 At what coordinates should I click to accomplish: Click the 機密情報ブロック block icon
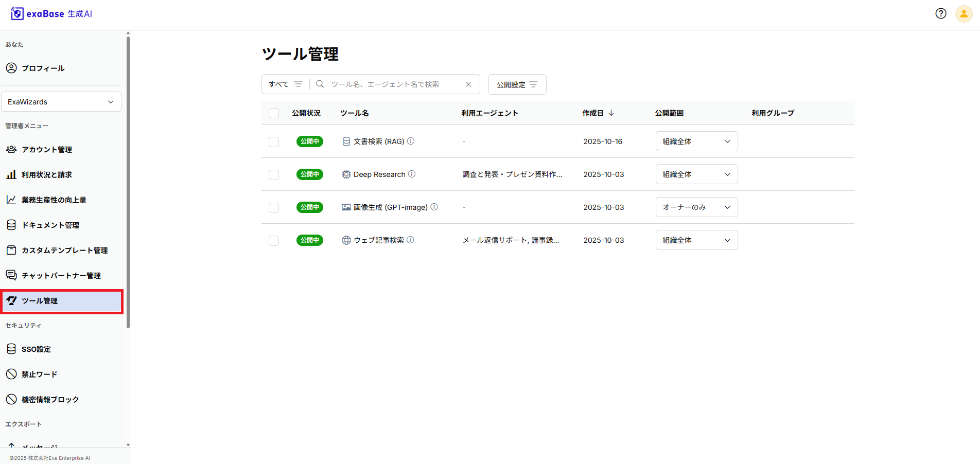[11, 399]
